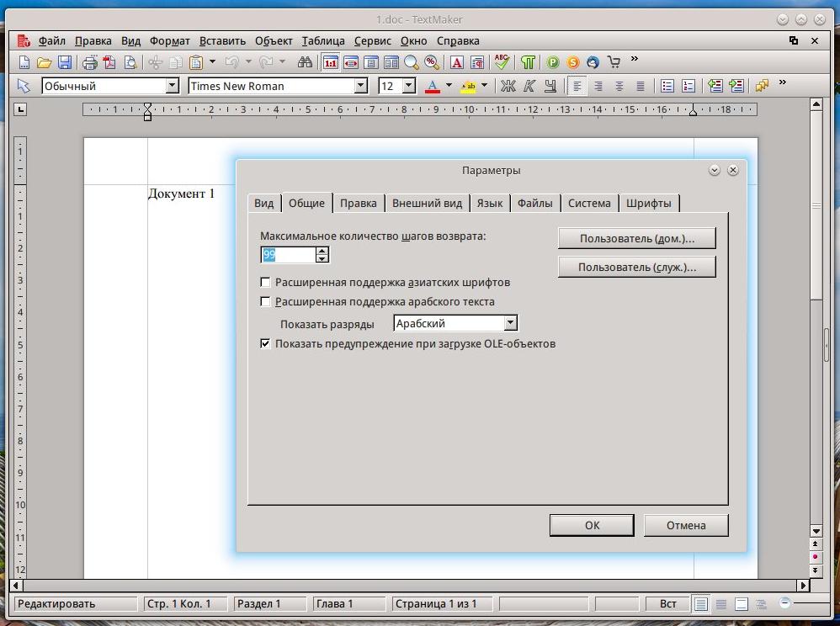
Task: Launch Presentations orange S icon
Action: click(573, 62)
